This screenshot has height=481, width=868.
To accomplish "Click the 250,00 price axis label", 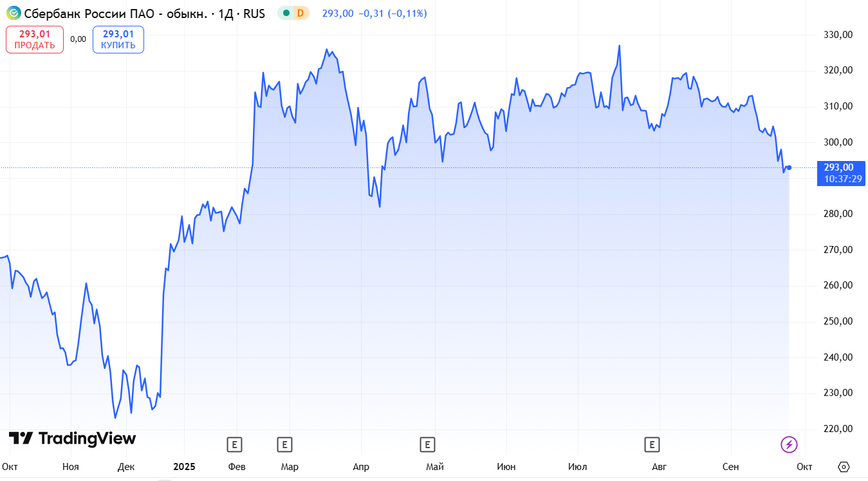I will click(838, 321).
